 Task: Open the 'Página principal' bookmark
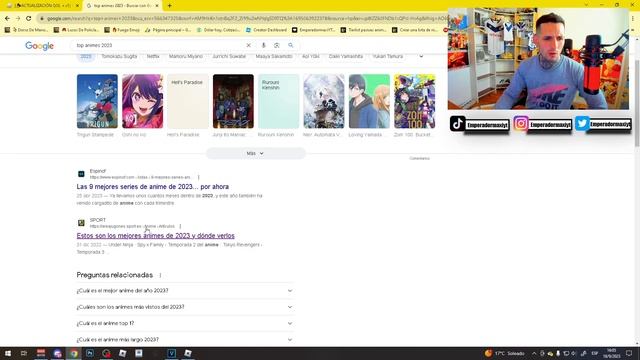tap(168, 30)
